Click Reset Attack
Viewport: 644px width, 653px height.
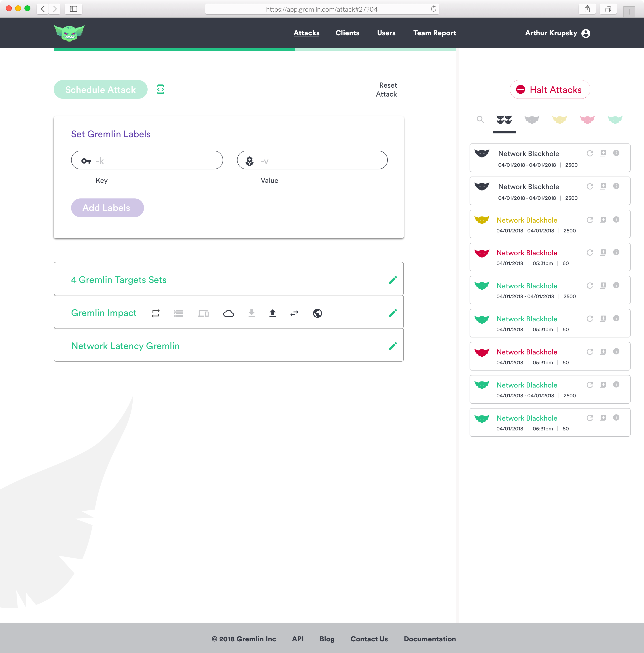[387, 90]
